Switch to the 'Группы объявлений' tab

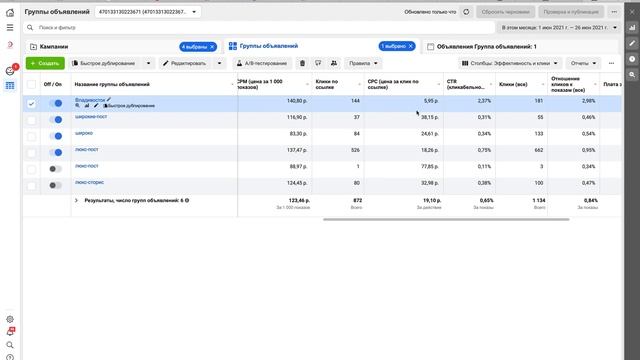[269, 46]
